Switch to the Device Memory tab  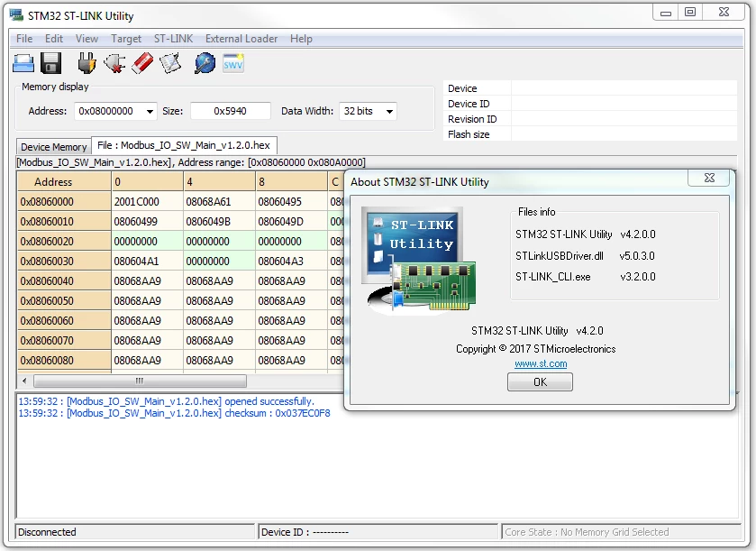[x=53, y=147]
